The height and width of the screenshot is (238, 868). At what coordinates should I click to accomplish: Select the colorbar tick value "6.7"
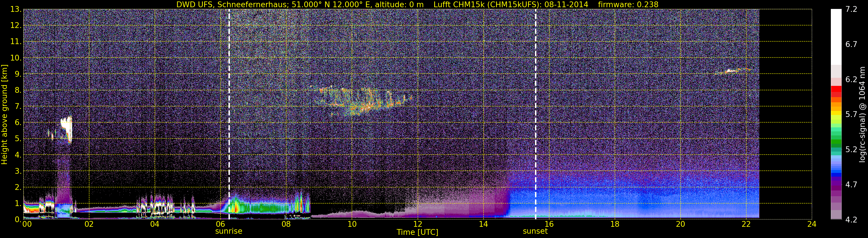851,44
